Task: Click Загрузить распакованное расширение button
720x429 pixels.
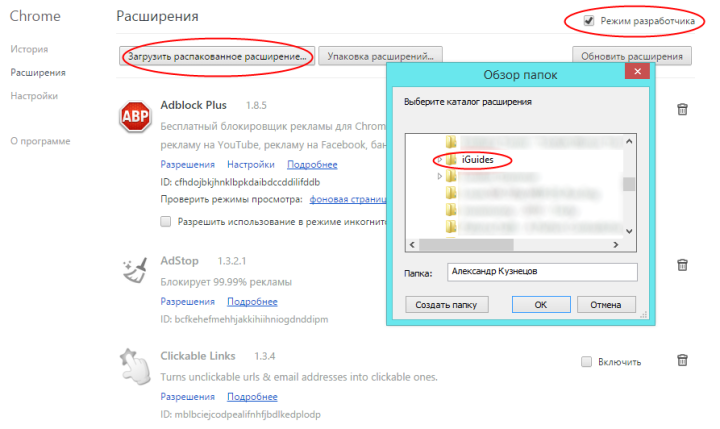Action: (x=217, y=56)
